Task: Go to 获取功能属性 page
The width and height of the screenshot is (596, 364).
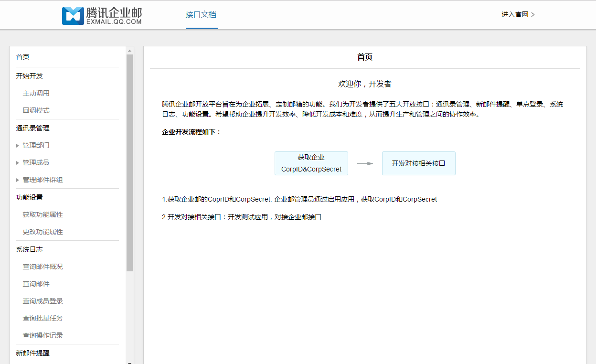Action: (43, 214)
